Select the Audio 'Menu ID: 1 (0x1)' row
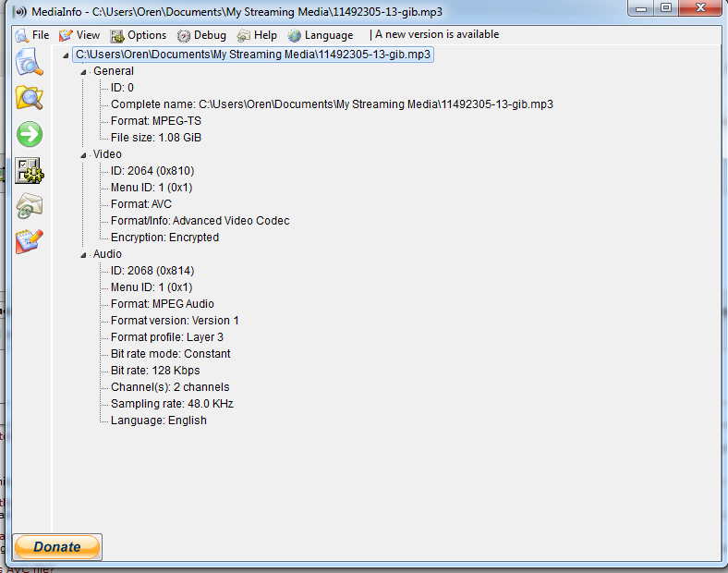Screen dimensions: 728x573 click(x=152, y=287)
